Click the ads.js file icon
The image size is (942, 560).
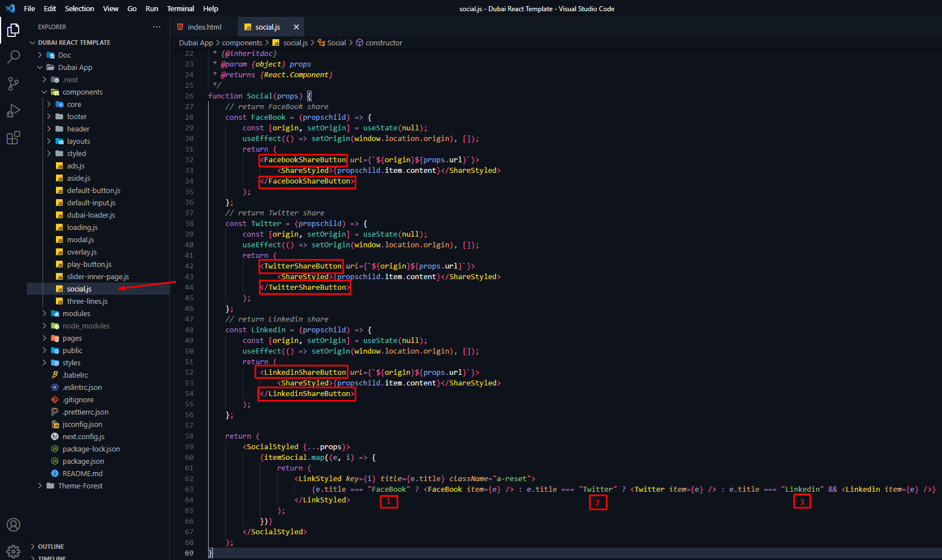pyautogui.click(x=59, y=166)
